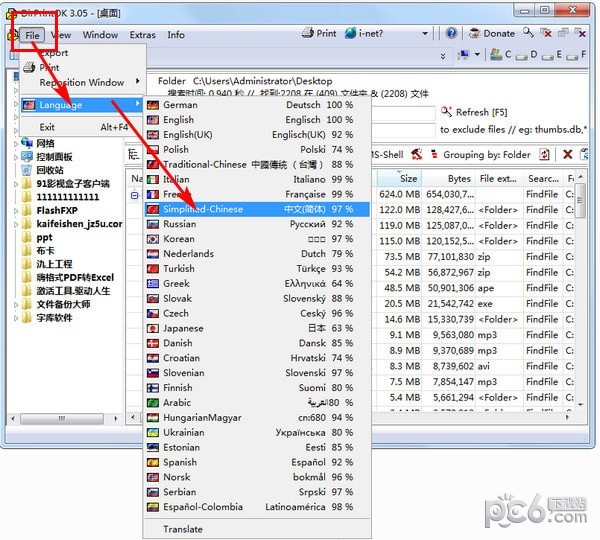Click the Translate option at the bottom of the menu
This screenshot has height=540, width=600.
(x=183, y=529)
